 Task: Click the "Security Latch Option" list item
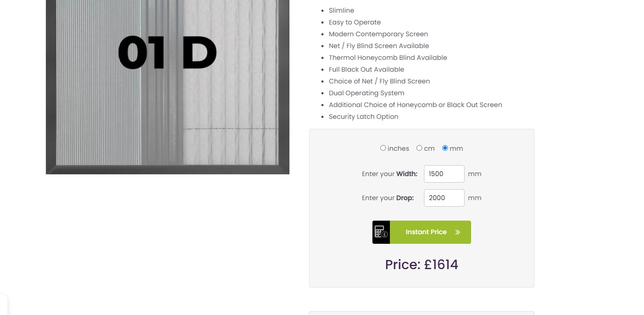(363, 117)
